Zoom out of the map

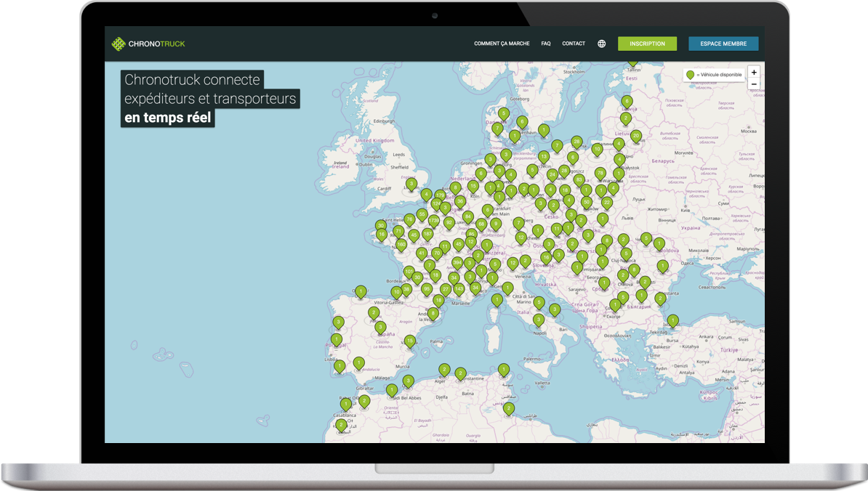pos(754,84)
